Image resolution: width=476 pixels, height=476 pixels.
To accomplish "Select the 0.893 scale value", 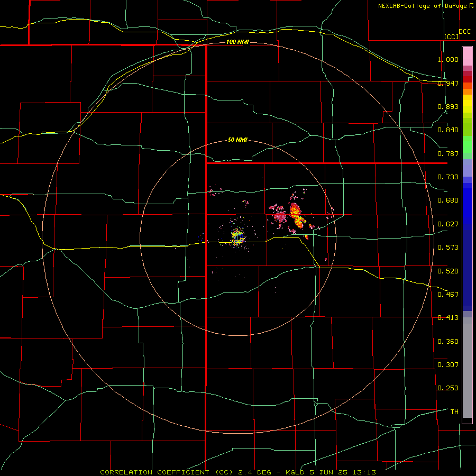I will click(x=448, y=106).
